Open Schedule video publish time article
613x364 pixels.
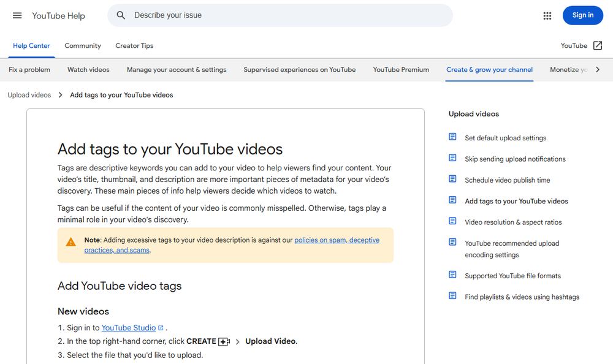coord(507,180)
